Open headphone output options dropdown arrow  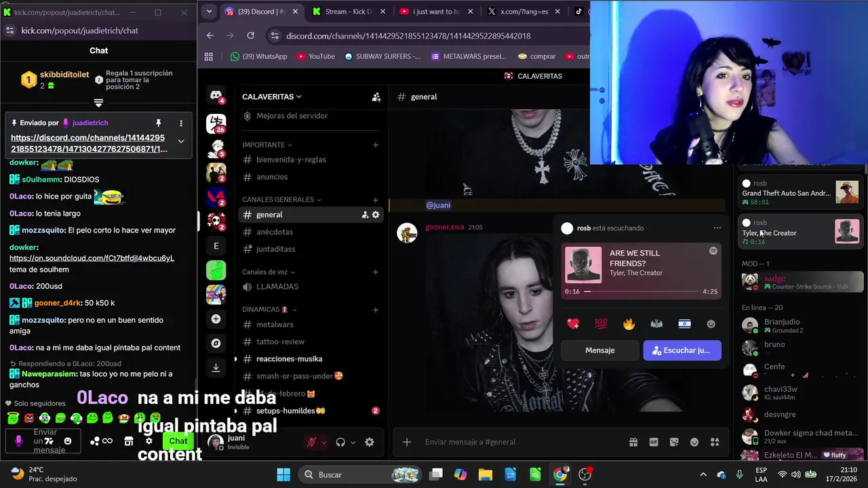coord(353,443)
